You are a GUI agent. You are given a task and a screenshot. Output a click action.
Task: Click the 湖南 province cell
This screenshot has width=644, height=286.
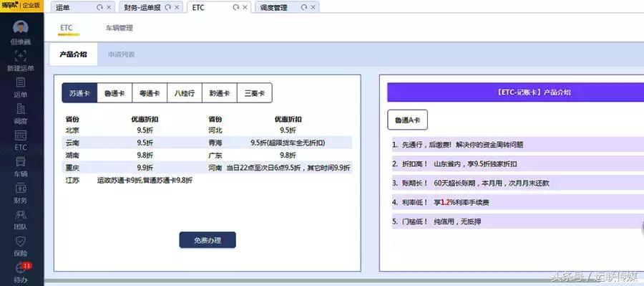[72, 155]
